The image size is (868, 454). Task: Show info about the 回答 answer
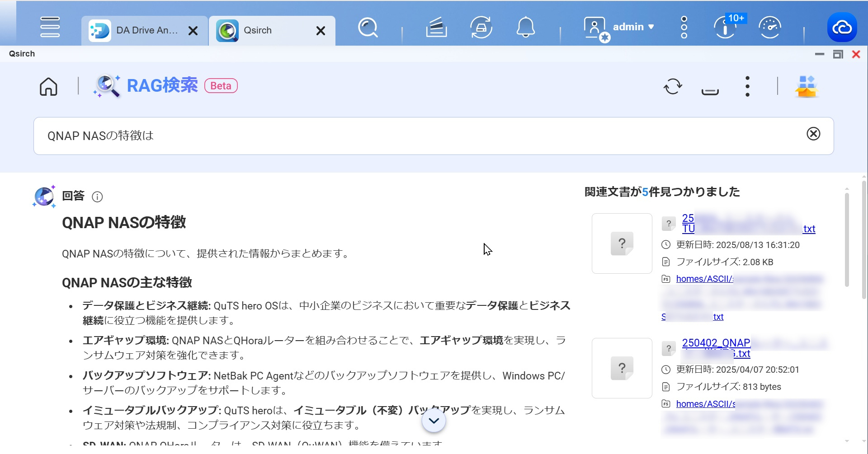click(x=97, y=197)
